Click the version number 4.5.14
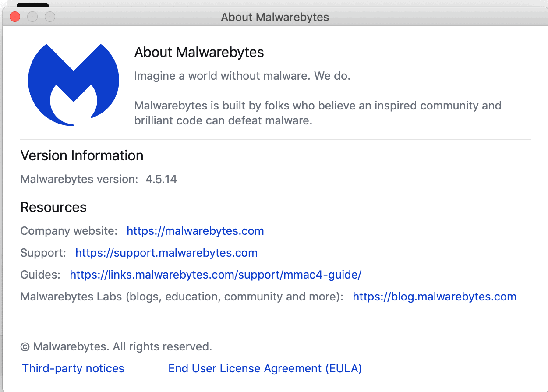Viewport: 548px width, 392px height. point(161,179)
